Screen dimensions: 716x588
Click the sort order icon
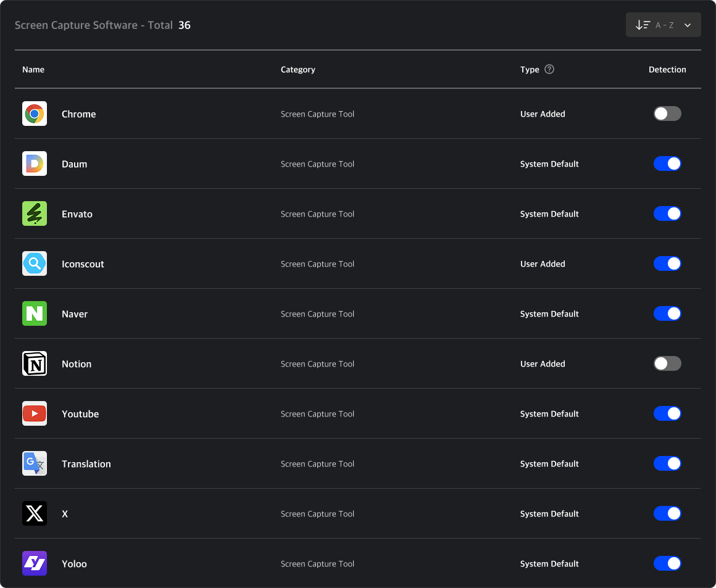click(x=643, y=25)
